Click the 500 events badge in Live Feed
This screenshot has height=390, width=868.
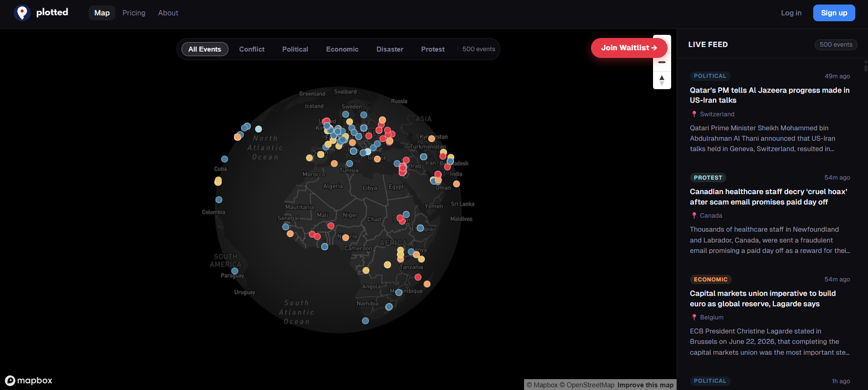836,44
